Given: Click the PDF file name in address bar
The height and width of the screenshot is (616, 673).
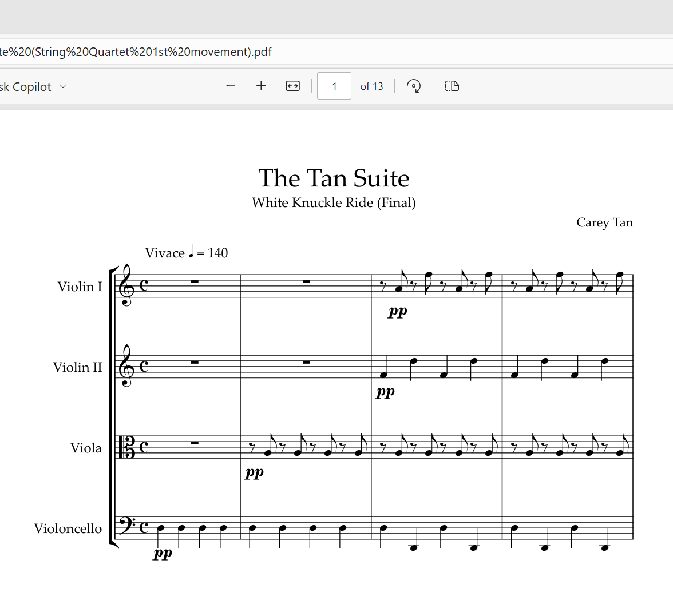Looking at the screenshot, I should [136, 52].
